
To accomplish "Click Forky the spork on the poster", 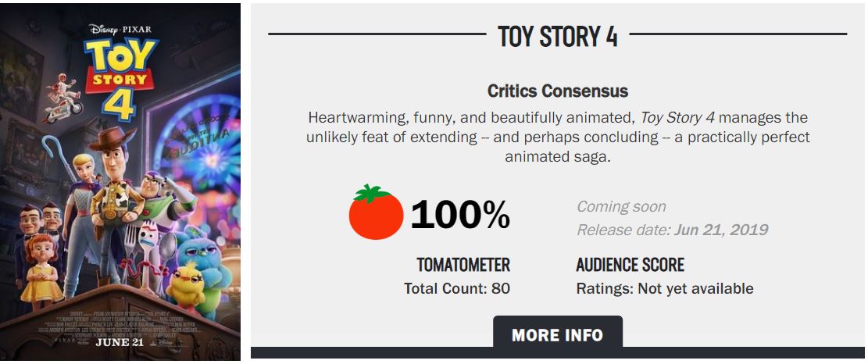I will 150,252.
